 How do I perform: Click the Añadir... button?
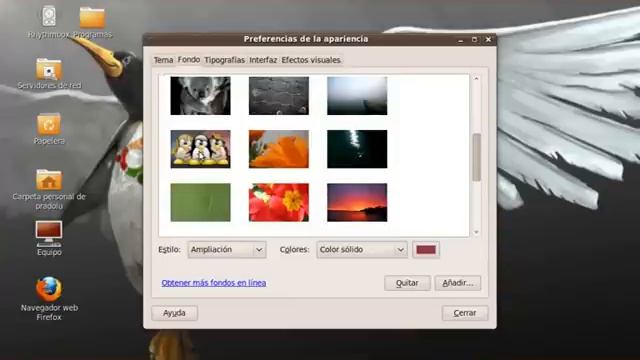tap(458, 283)
